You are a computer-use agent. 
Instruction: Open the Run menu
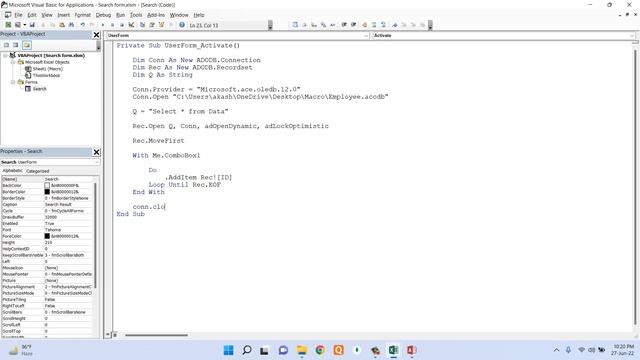120,15
